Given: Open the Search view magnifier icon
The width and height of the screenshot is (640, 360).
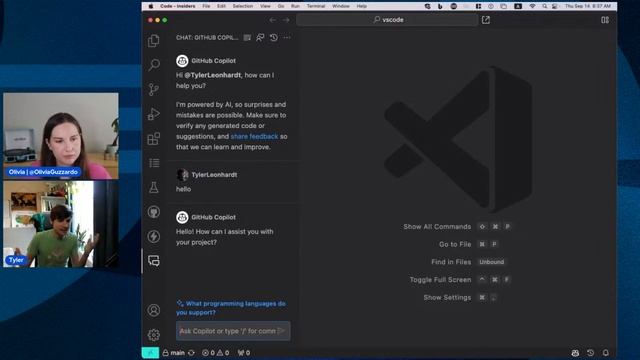Looking at the screenshot, I should click(x=154, y=64).
